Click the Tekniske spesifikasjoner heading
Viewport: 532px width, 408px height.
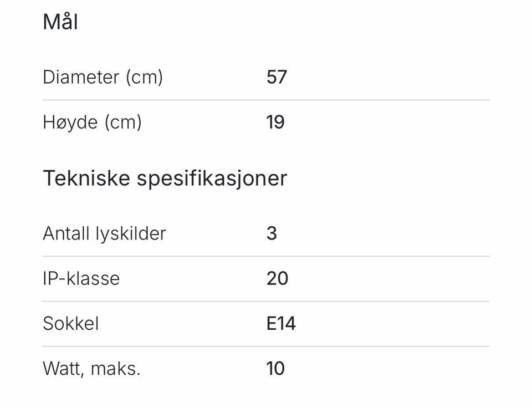click(x=165, y=178)
